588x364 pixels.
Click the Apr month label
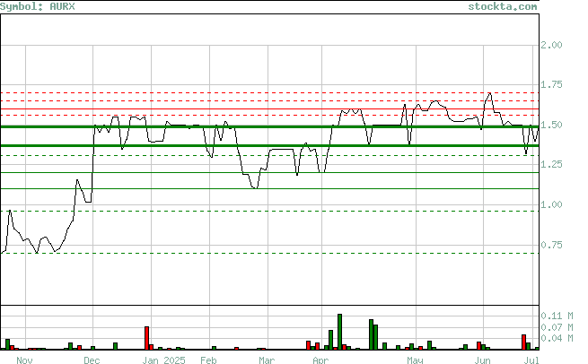(x=320, y=360)
